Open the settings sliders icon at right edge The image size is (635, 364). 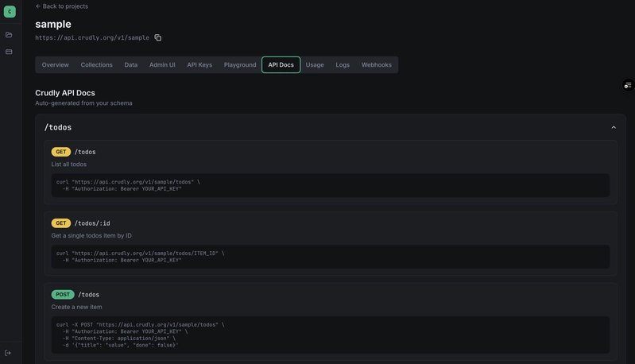[628, 85]
